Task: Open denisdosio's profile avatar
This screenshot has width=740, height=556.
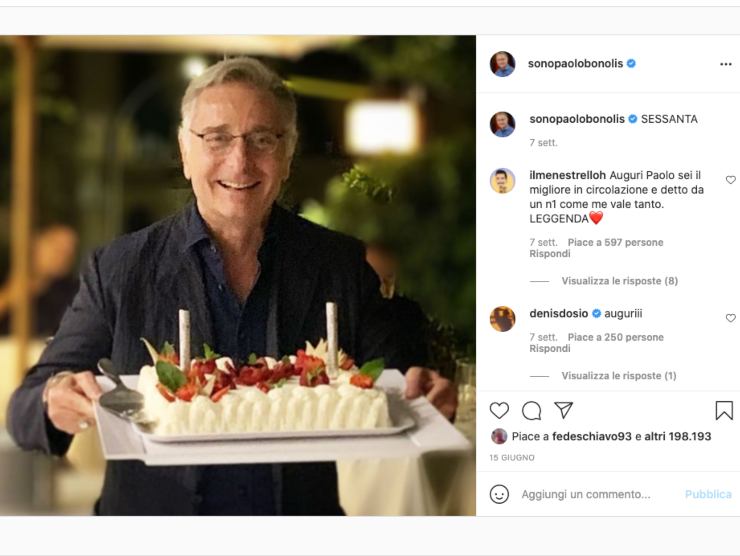Action: (502, 319)
